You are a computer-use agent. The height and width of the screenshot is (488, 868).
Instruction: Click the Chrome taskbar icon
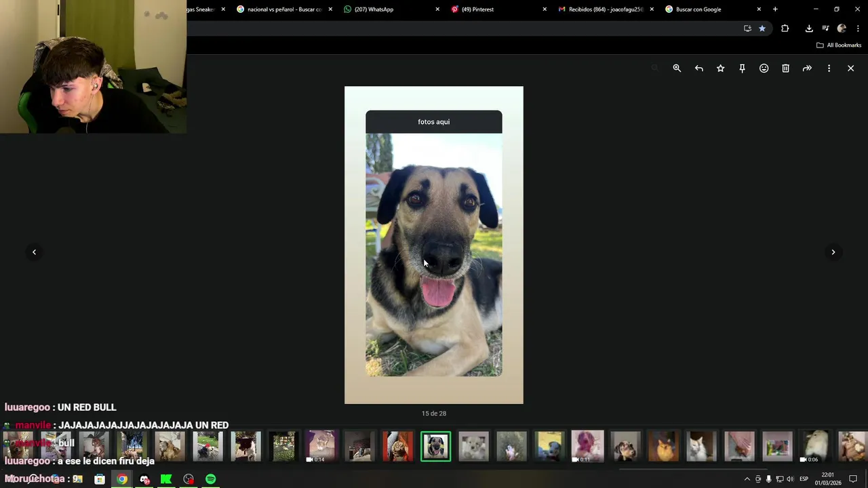tap(122, 479)
